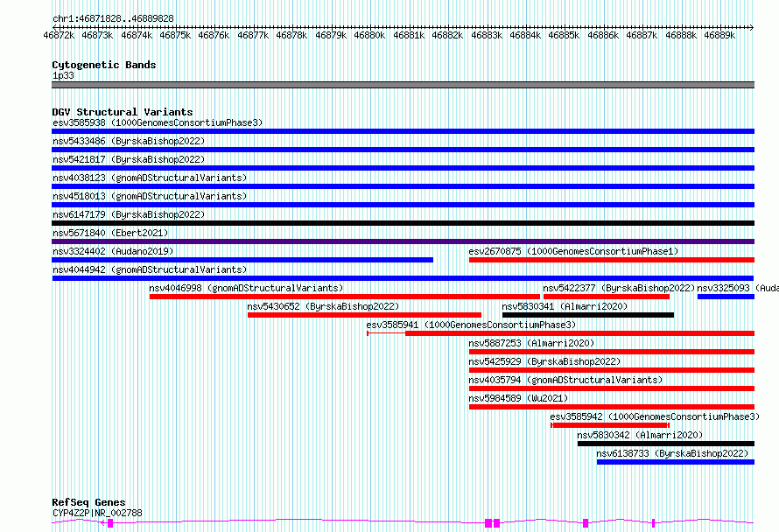Select nsv5830341 (Almarri2020) variant label
This screenshot has height=532, width=779.
565,306
